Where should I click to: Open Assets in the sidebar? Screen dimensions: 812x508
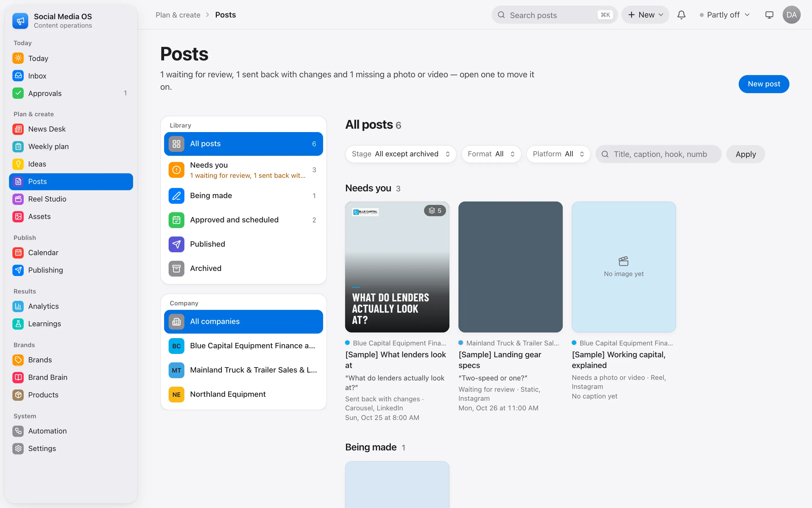71,216
